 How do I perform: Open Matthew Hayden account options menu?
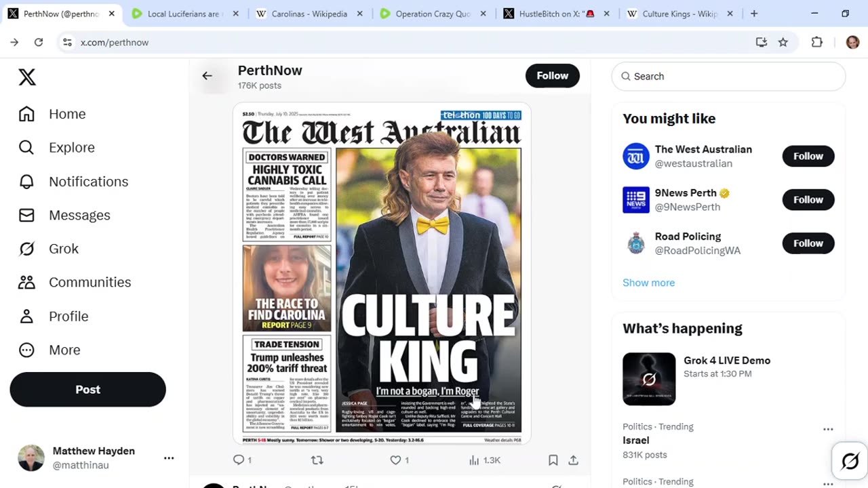click(x=169, y=458)
